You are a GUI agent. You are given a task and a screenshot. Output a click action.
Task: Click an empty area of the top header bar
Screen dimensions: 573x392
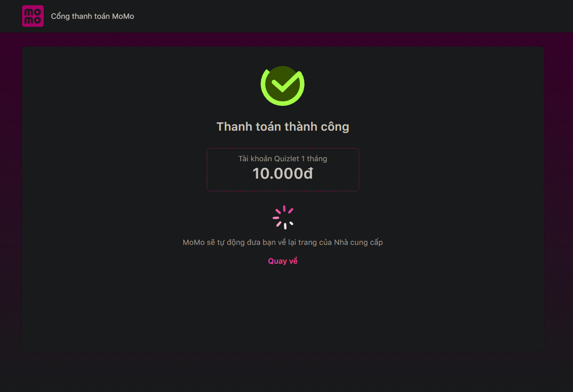(353, 16)
